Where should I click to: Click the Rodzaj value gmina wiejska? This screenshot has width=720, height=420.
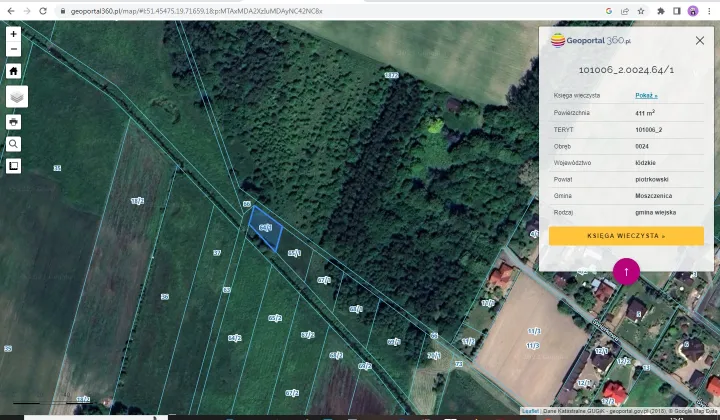pos(656,213)
